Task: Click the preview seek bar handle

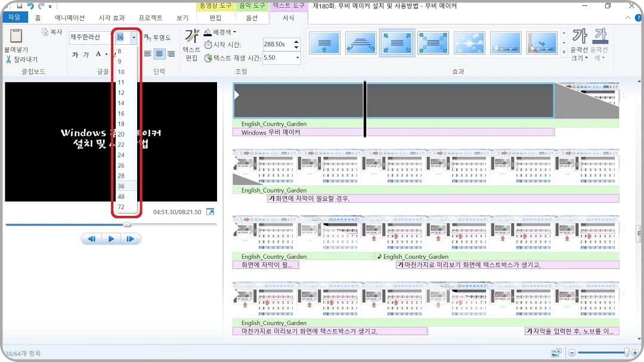Action: [128, 225]
